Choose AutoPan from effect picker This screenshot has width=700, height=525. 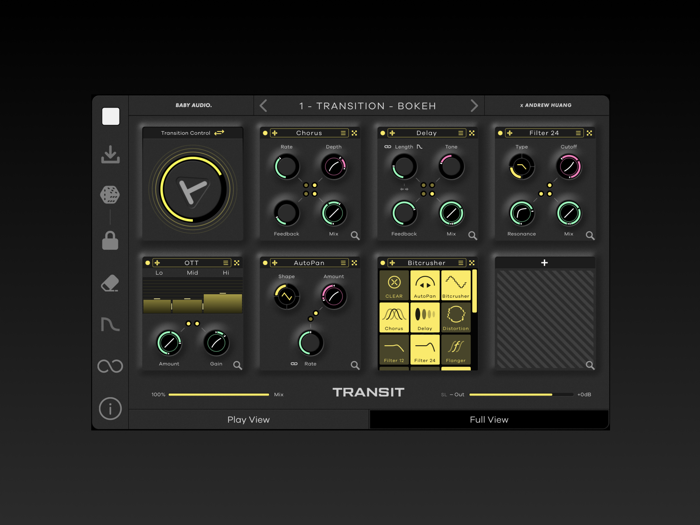coord(425,285)
